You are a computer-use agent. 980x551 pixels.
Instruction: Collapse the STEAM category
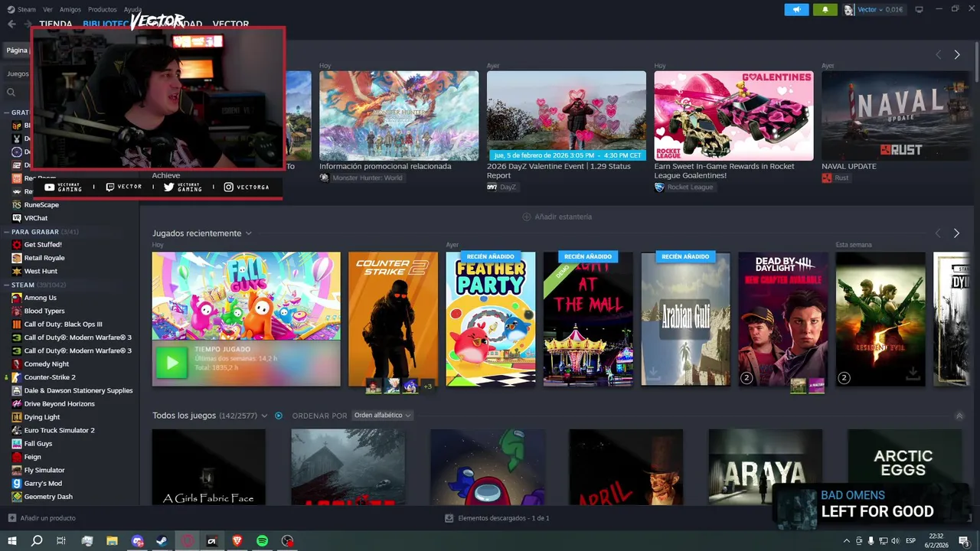[6, 285]
